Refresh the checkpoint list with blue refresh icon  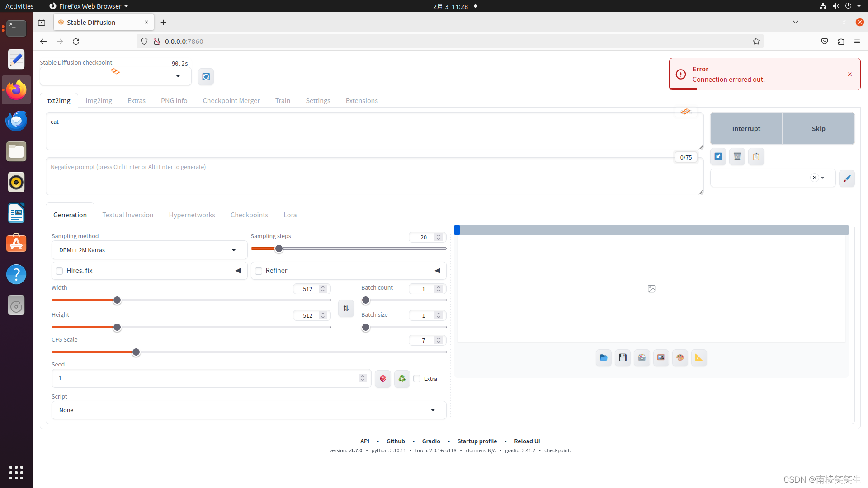click(x=206, y=77)
